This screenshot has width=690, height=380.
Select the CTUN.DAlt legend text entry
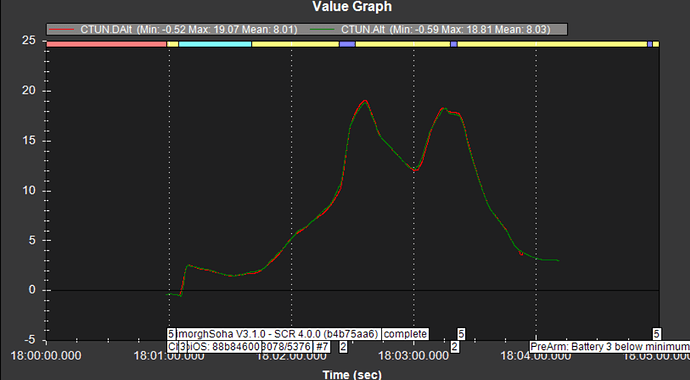189,29
